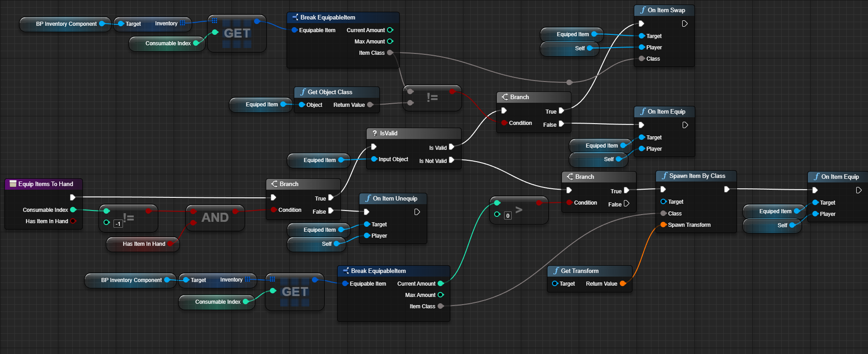Viewport: 868px width, 354px height.
Task: Select the On Item Swap function icon
Action: click(x=643, y=10)
